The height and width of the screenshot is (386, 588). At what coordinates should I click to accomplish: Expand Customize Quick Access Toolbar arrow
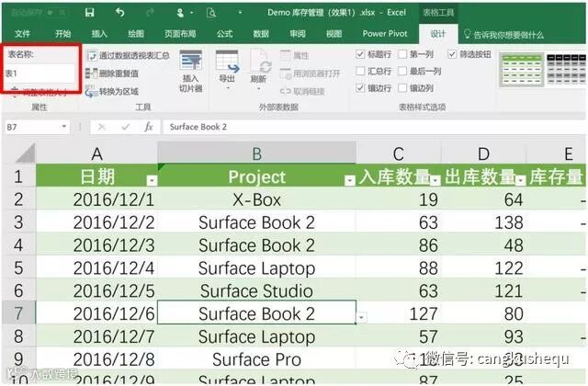point(240,13)
